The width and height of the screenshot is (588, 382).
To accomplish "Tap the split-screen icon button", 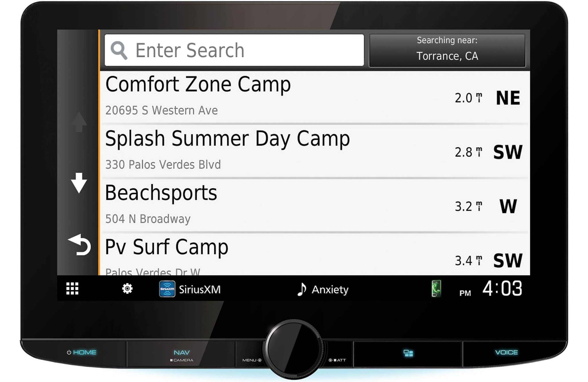I will [x=408, y=353].
